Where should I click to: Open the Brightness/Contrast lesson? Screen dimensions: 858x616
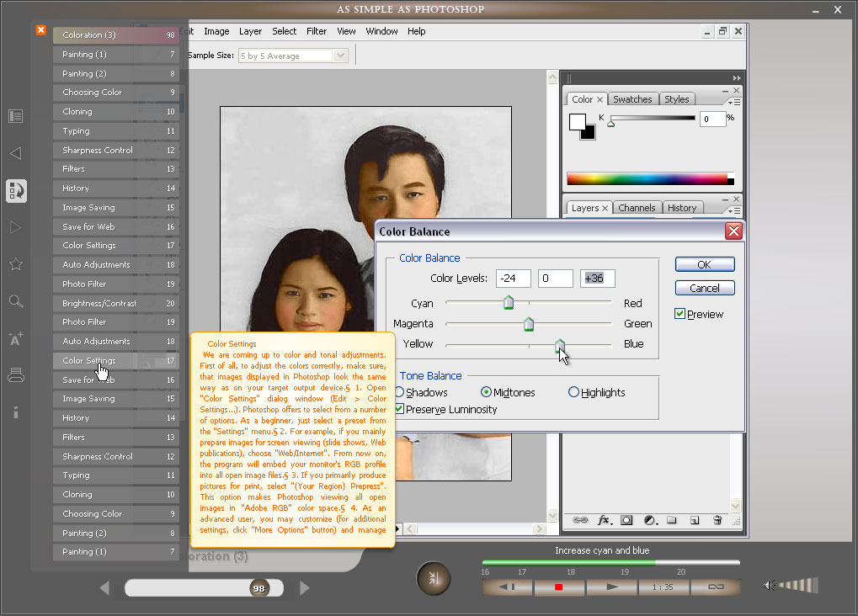115,303
